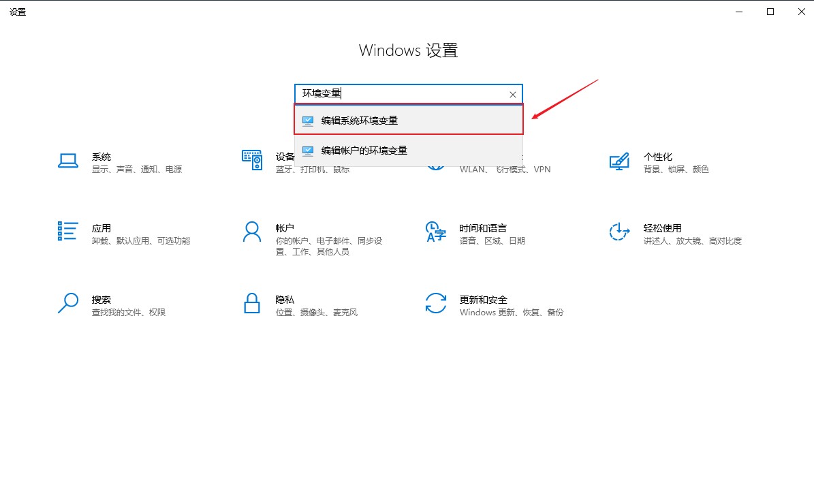Click the 帐户 description about 电子邮件、同步设置

click(x=328, y=246)
